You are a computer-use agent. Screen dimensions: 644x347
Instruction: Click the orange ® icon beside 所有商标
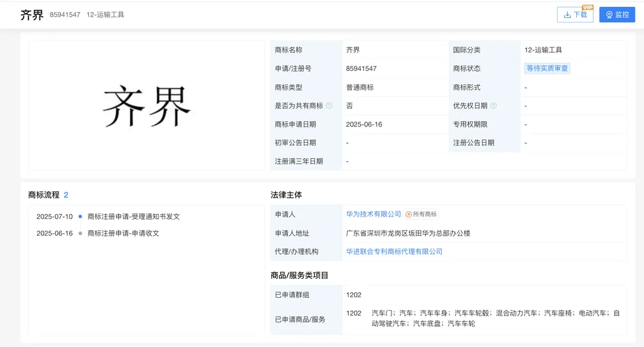tap(408, 214)
